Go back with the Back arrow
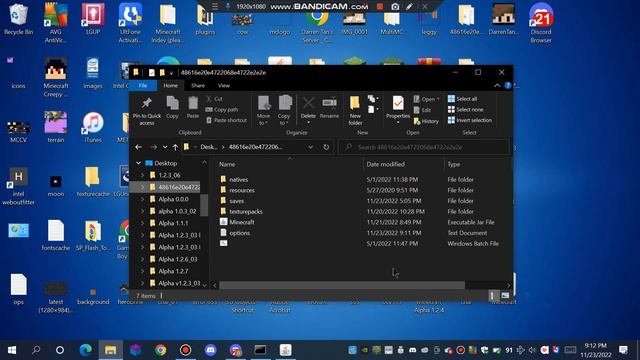Screen dimensions: 640x360 pos(138,147)
